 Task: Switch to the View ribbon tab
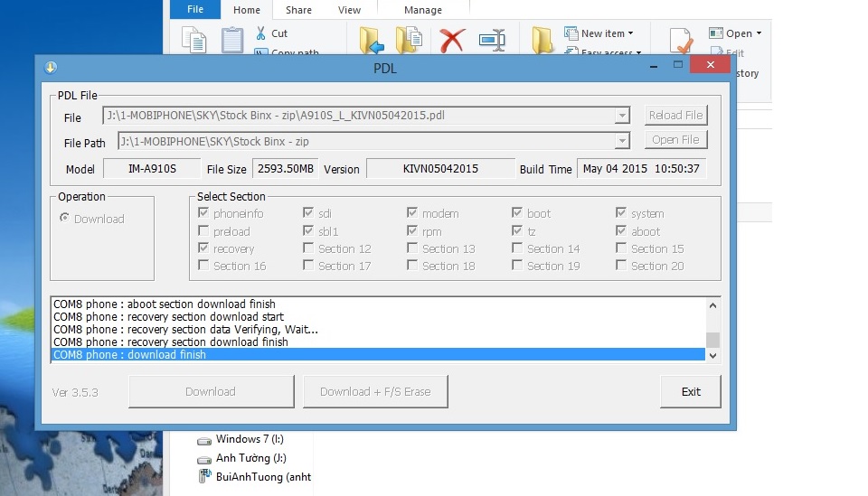pos(349,10)
